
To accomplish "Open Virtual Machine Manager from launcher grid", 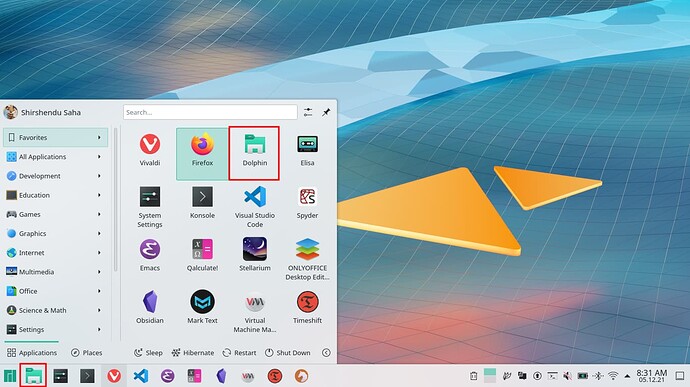I will click(x=254, y=311).
